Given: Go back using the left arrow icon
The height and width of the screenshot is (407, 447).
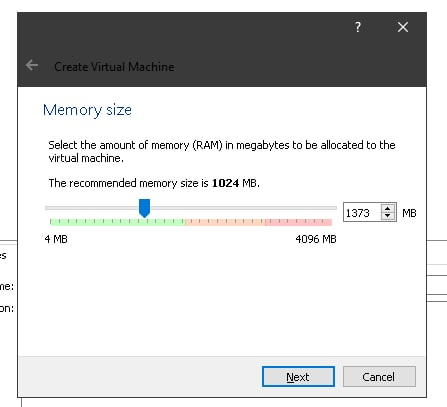Looking at the screenshot, I should [x=32, y=65].
